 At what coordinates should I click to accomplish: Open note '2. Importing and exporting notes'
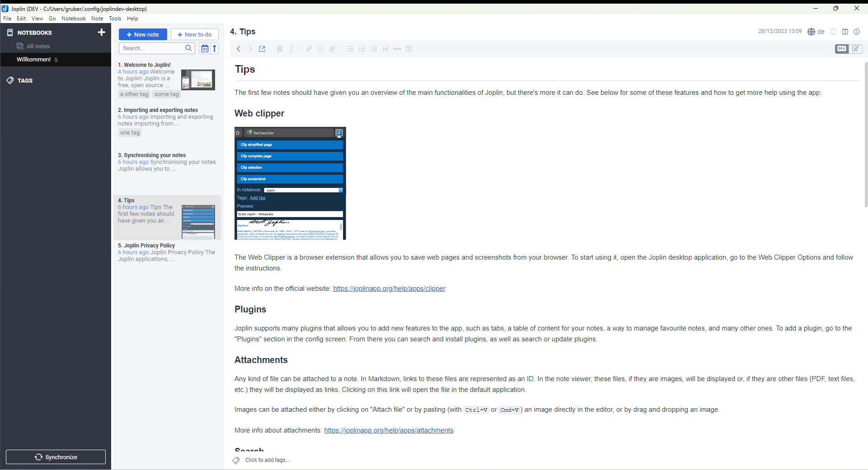point(167,126)
